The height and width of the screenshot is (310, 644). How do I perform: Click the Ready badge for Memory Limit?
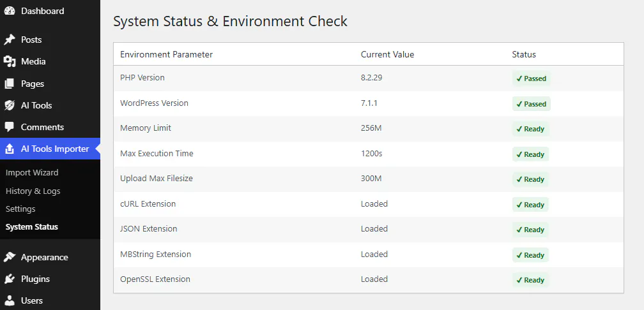tap(530, 129)
